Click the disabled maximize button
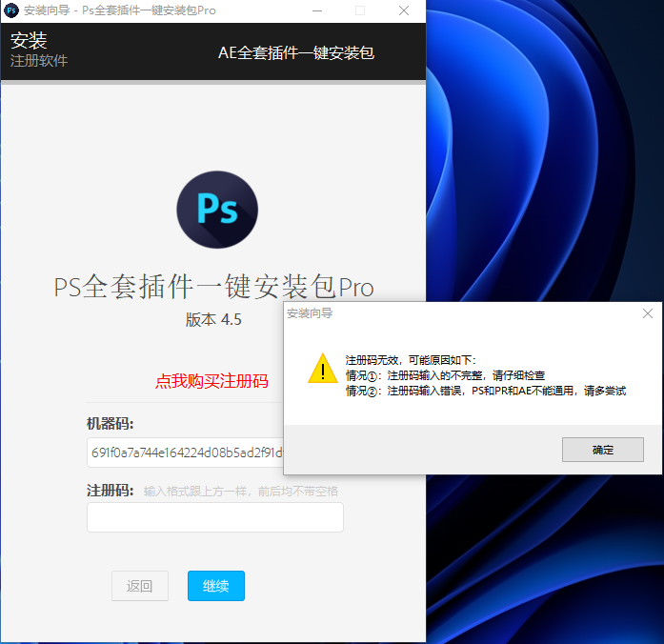This screenshot has height=644, width=664. (x=360, y=10)
